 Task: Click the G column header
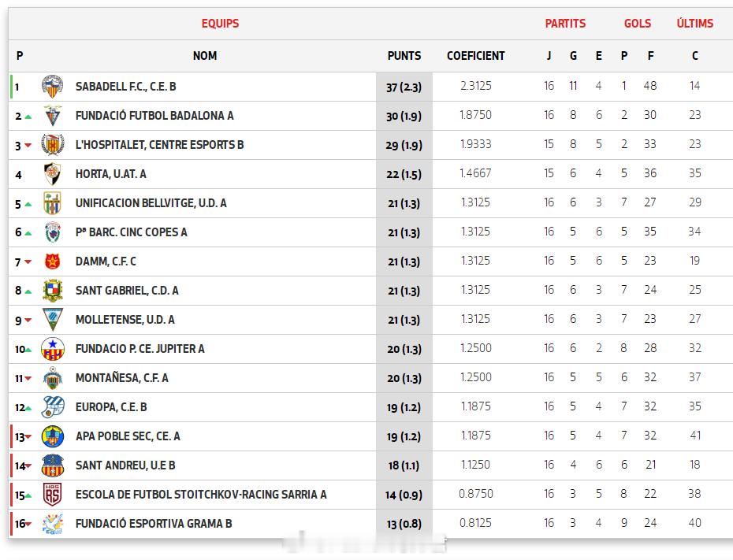pos(573,56)
